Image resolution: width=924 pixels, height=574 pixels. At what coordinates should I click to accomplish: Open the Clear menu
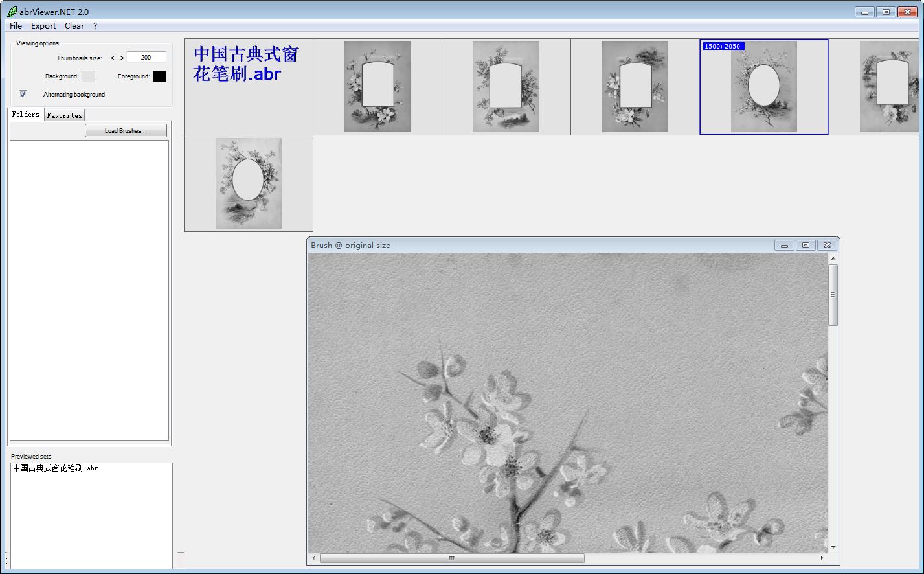[x=74, y=26]
